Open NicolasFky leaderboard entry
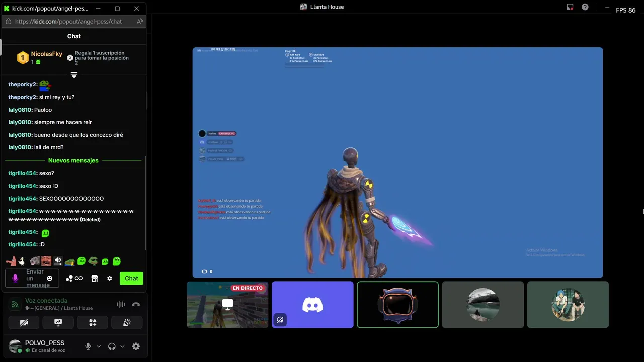 (39, 58)
